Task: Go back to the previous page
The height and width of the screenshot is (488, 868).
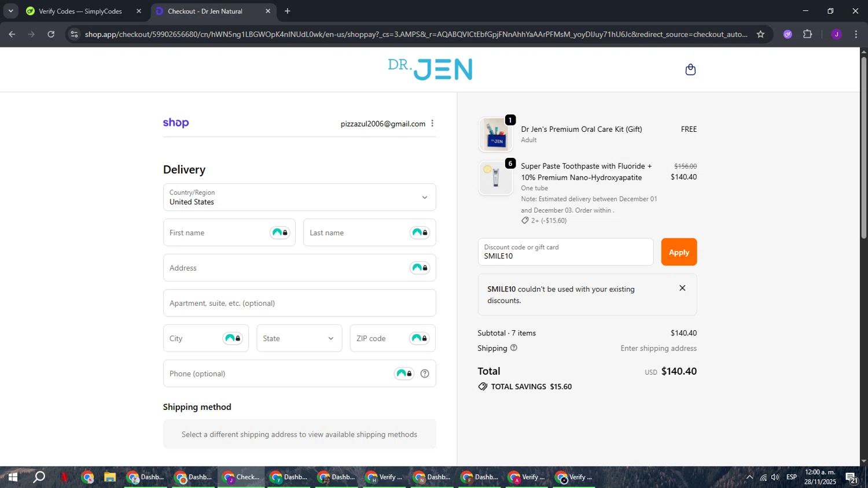Action: 12,34
